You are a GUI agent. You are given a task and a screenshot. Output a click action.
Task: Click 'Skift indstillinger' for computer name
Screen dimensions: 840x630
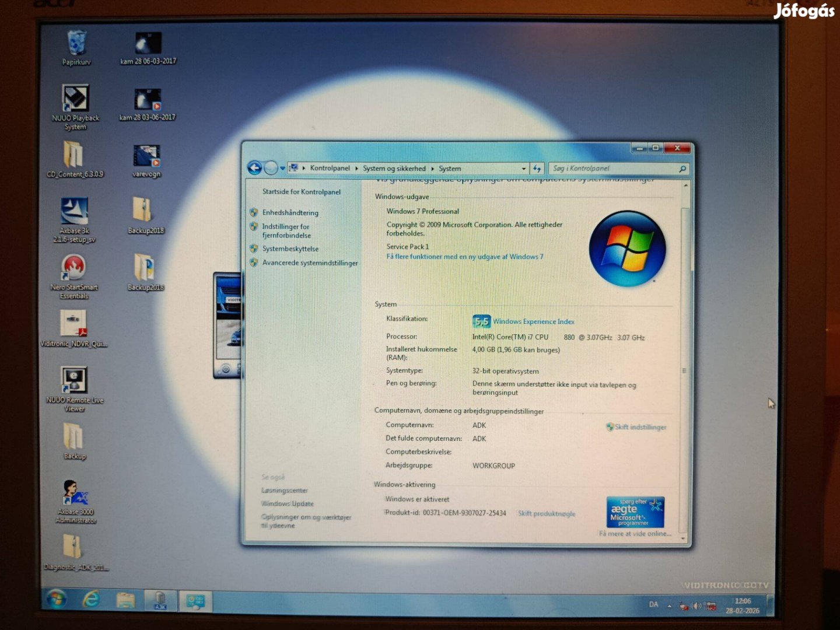pos(640,427)
